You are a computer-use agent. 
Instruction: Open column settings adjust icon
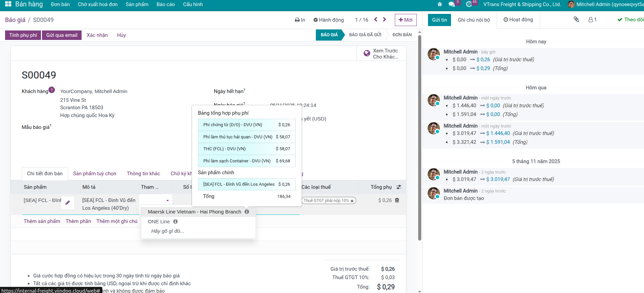399,187
